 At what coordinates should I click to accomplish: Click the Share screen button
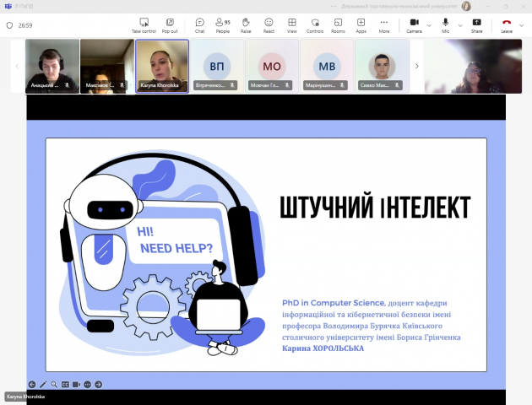pyautogui.click(x=476, y=24)
